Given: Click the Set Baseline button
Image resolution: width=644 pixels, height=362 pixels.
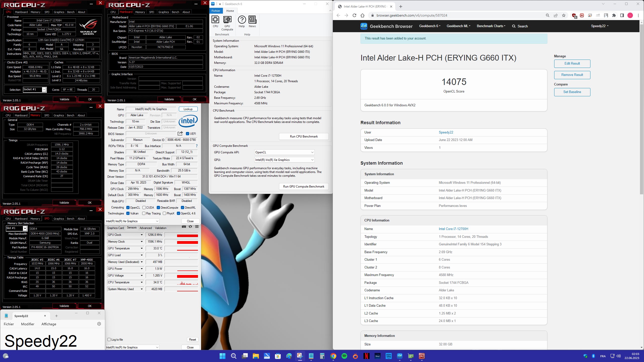Looking at the screenshot, I should click(572, 92).
